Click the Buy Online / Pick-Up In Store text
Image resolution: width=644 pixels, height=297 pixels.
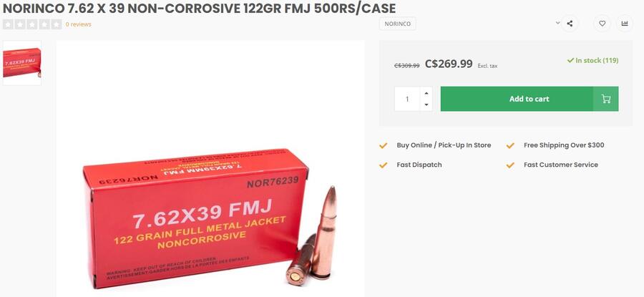click(x=444, y=145)
